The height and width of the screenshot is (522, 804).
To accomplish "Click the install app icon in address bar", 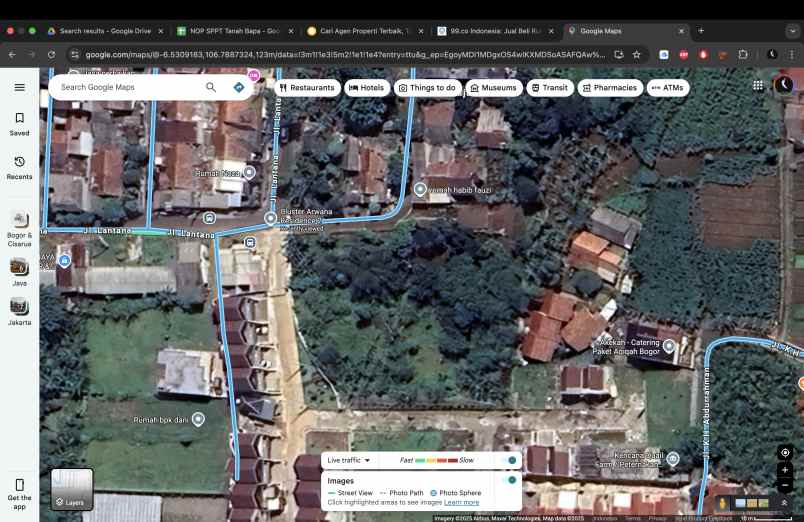I will tap(619, 54).
